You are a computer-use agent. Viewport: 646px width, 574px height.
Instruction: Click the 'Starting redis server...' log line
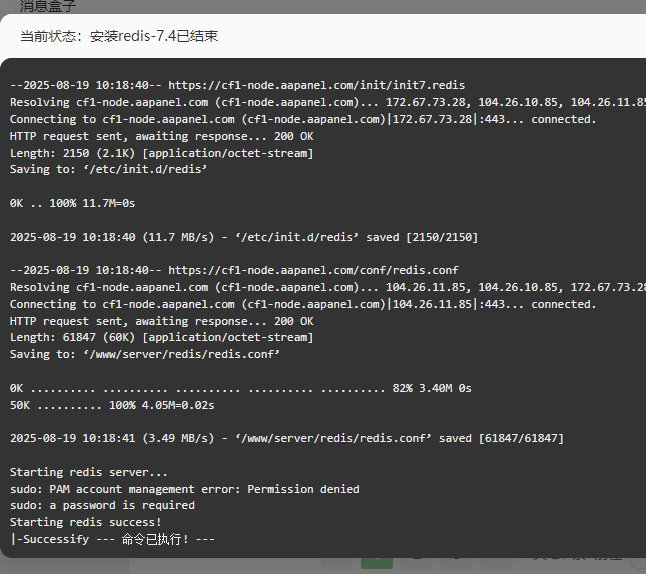[89, 472]
